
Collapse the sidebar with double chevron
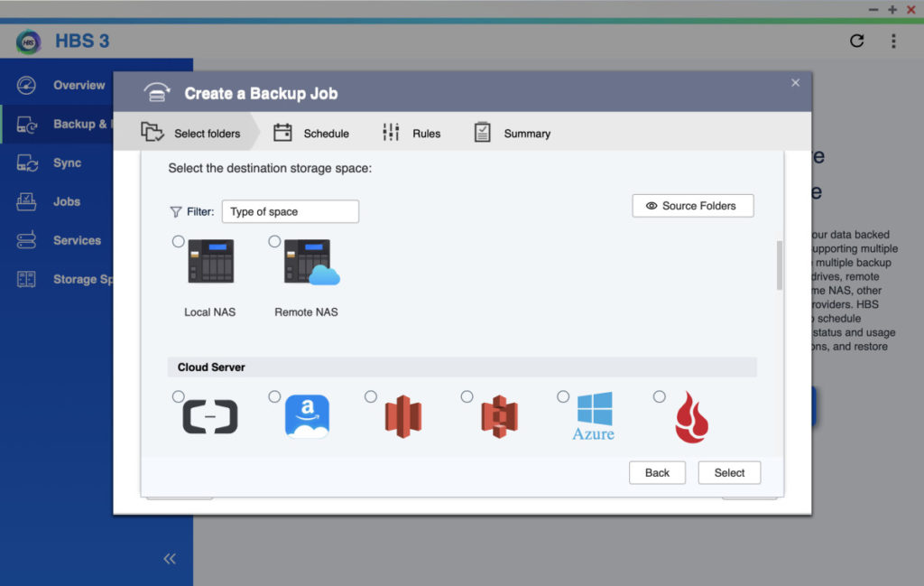pos(170,558)
